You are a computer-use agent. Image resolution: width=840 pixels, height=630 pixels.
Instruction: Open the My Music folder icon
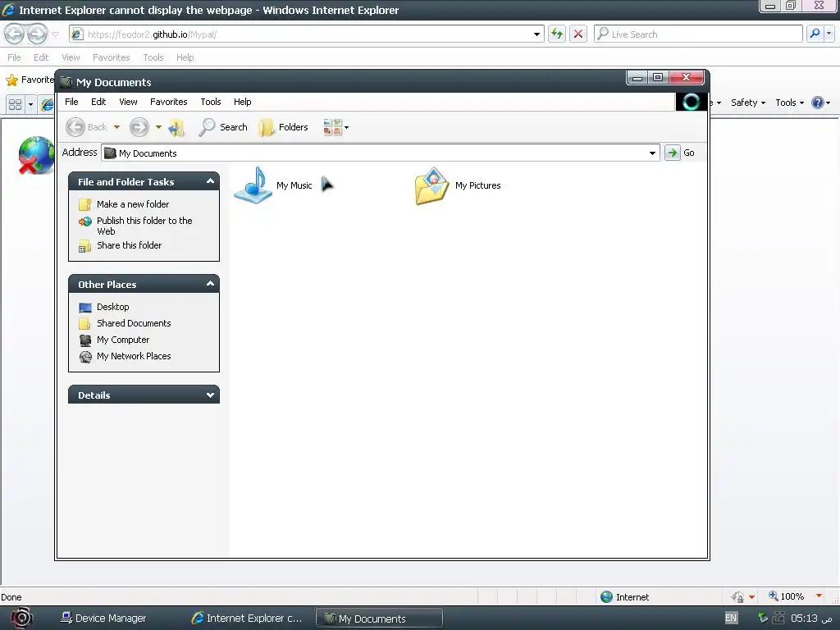(253, 185)
